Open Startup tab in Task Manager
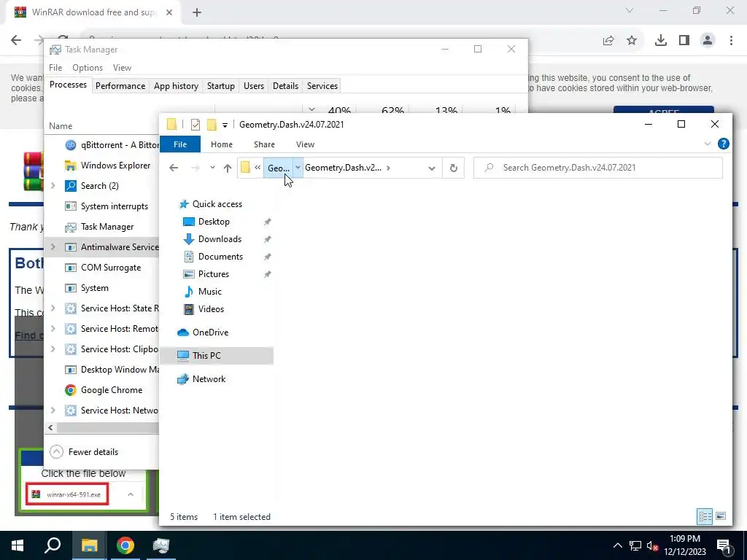This screenshot has height=560, width=747. coord(220,86)
